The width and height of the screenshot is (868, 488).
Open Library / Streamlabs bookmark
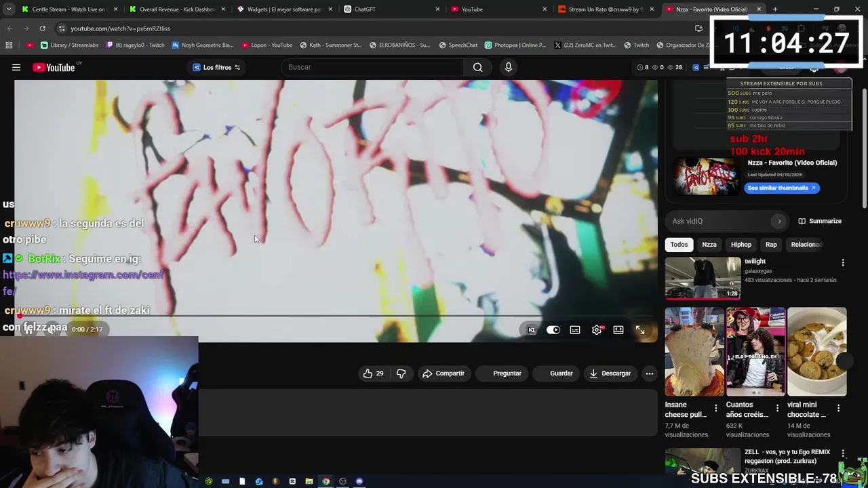[x=70, y=45]
